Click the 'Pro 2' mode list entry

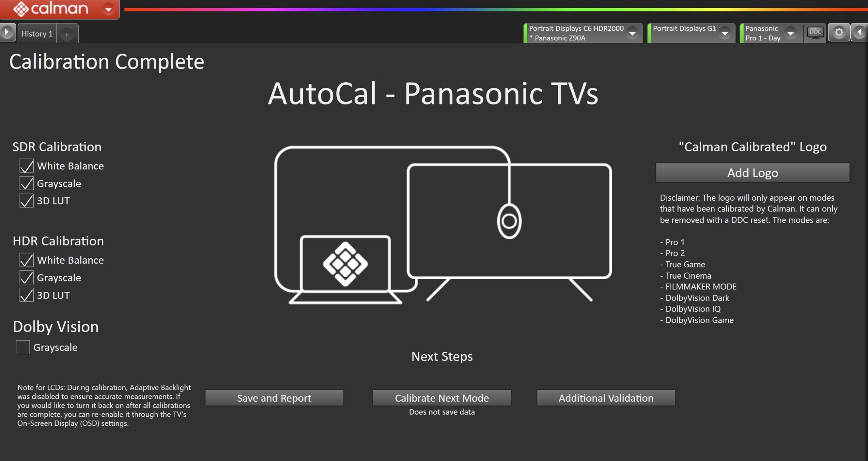click(x=672, y=253)
